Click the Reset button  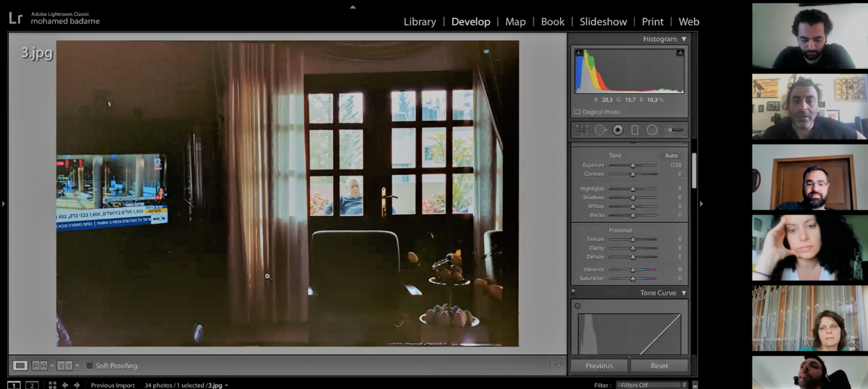coord(659,366)
